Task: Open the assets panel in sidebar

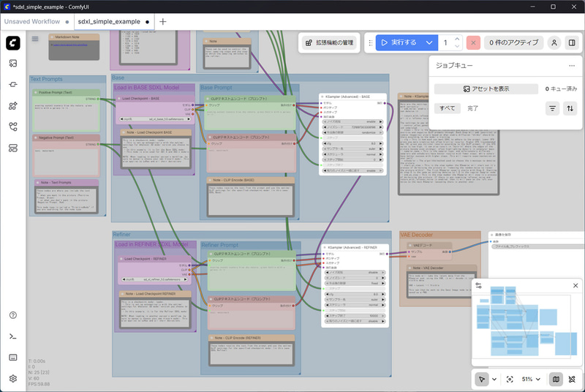Action: click(13, 64)
